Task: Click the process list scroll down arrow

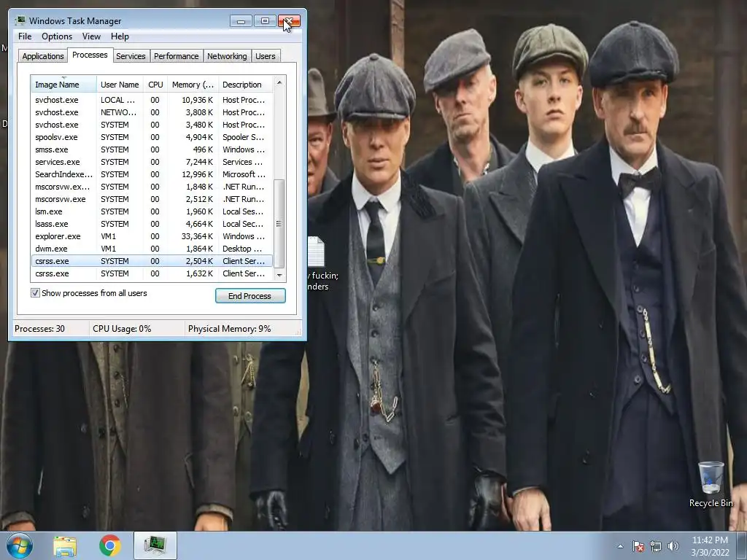Action: click(x=279, y=275)
